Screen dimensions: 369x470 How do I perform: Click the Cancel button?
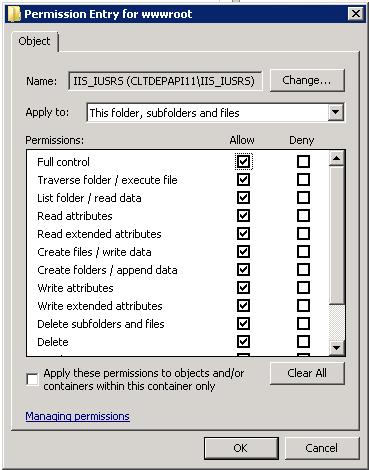click(x=322, y=448)
